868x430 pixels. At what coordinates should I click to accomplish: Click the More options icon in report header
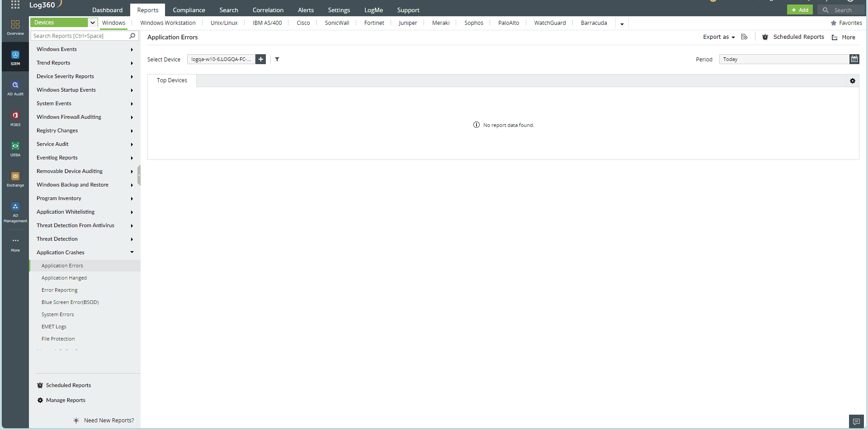coord(835,37)
